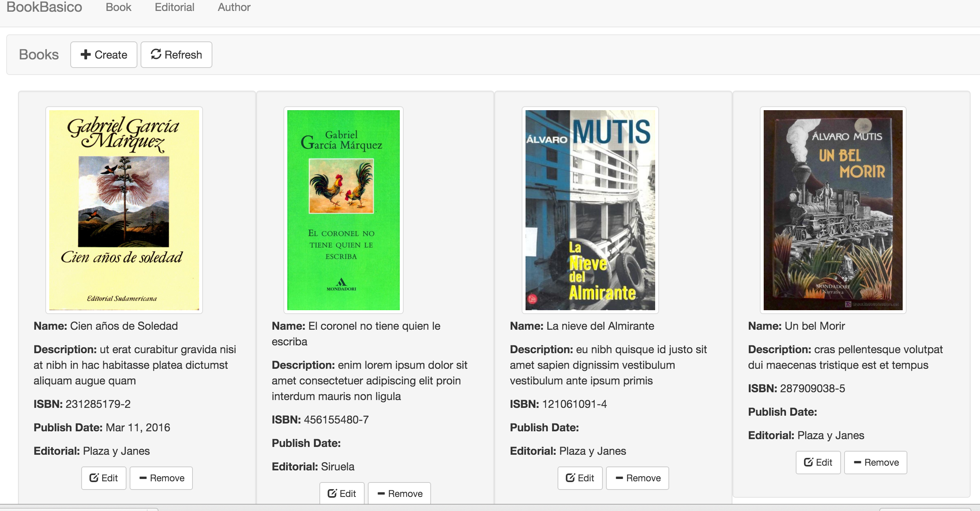Click the minus icon to remove La nieve del Almirante

619,478
